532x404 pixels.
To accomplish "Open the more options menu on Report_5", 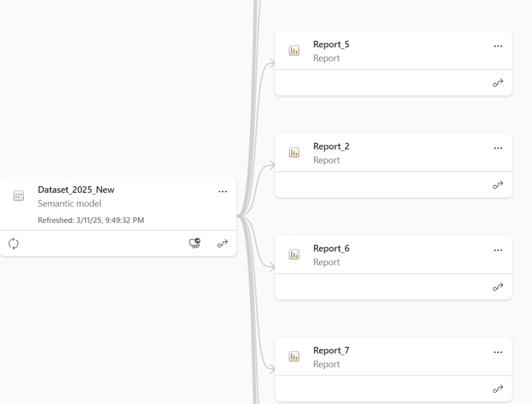I will coord(498,46).
